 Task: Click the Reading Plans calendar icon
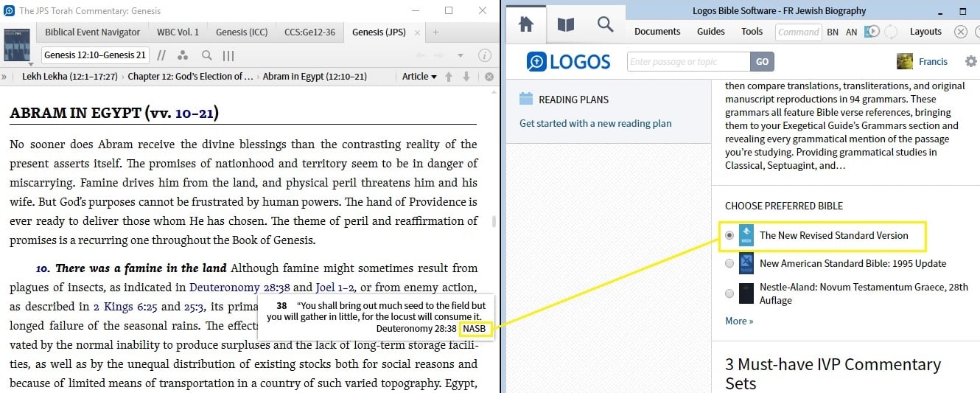click(x=526, y=99)
